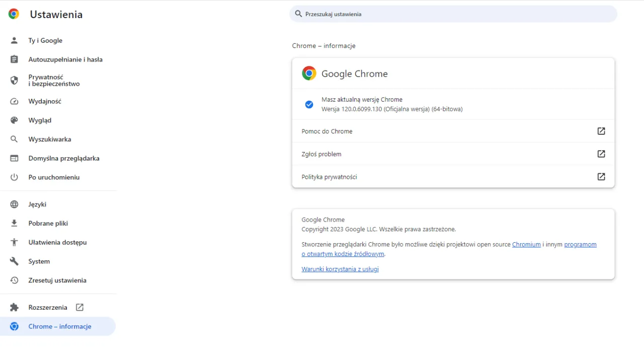
Task: Open the Zgłoś problem entry
Action: pos(321,154)
